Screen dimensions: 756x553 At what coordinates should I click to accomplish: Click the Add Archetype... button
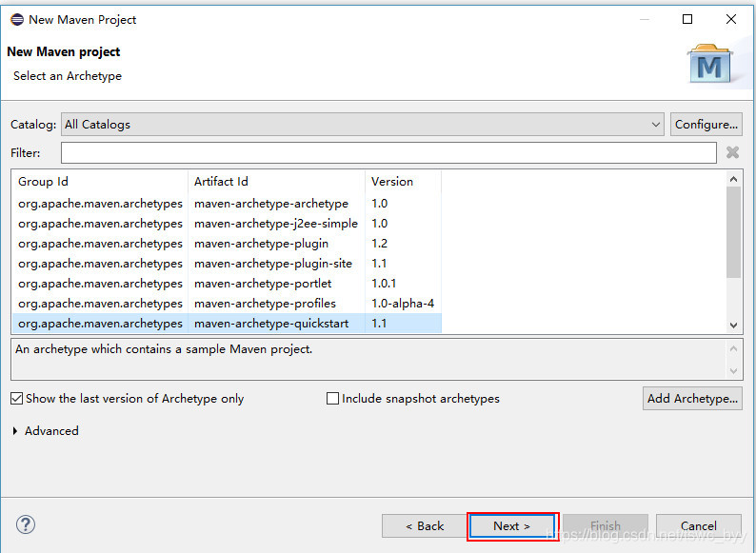(x=692, y=398)
